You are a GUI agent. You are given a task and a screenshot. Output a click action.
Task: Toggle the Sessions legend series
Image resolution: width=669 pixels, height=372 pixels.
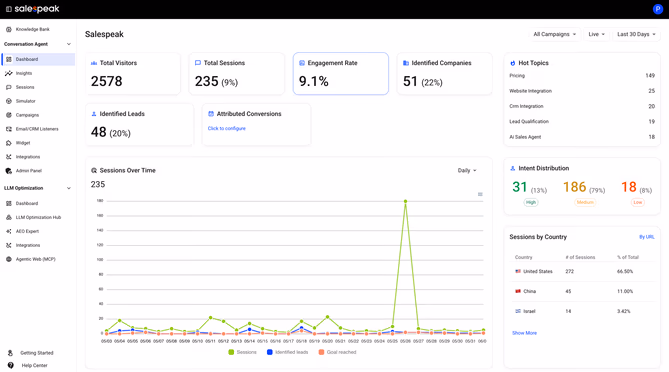click(x=242, y=352)
